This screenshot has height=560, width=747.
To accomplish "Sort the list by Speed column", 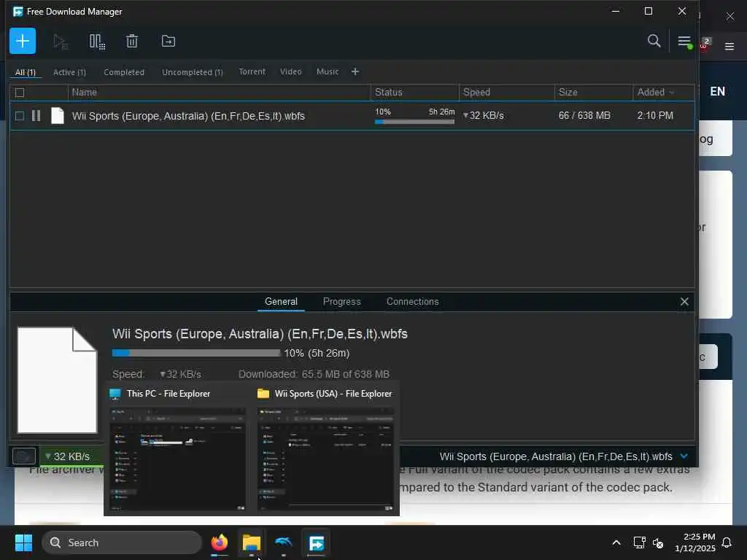I will click(x=506, y=93).
